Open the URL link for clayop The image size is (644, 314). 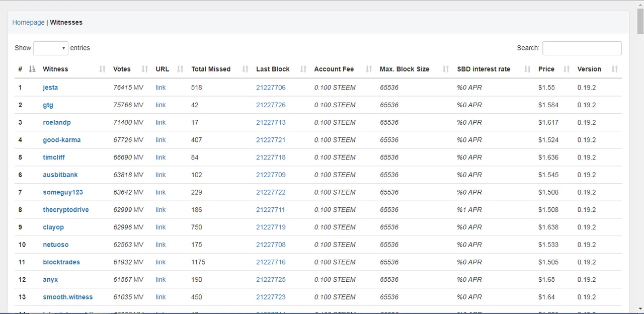[160, 227]
